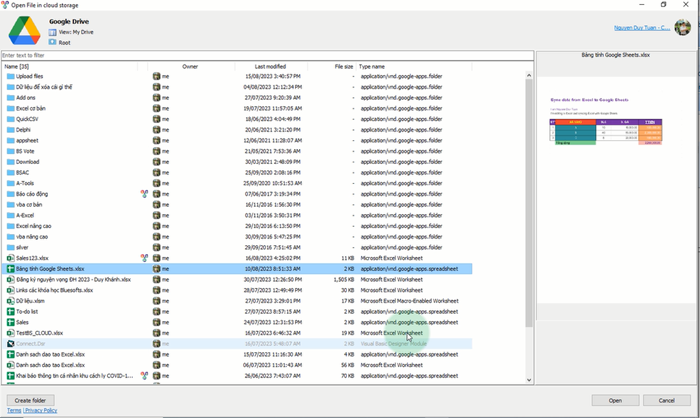Click the Create folder button
The width and height of the screenshot is (700, 418).
[x=30, y=400]
